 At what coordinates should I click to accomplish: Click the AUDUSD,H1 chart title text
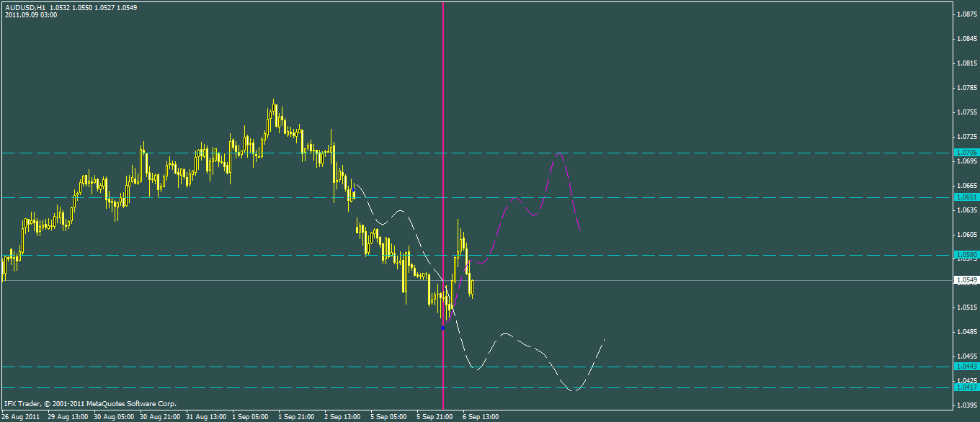tap(25, 7)
